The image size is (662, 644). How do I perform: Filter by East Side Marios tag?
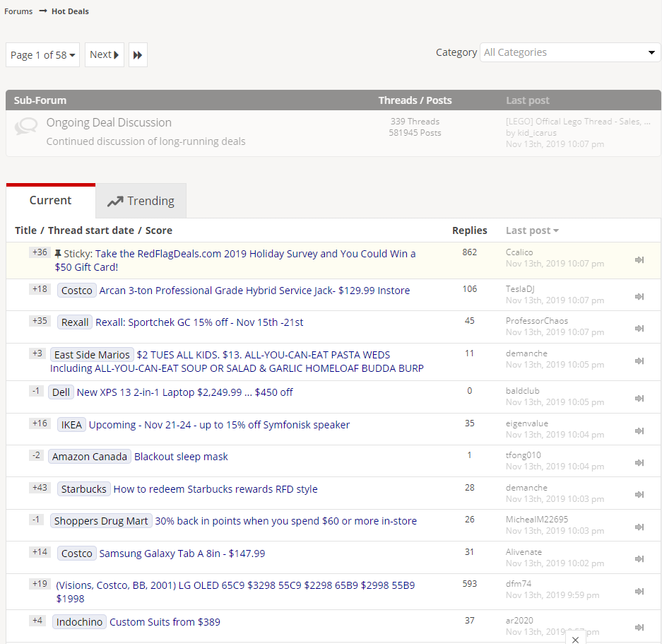tap(92, 355)
